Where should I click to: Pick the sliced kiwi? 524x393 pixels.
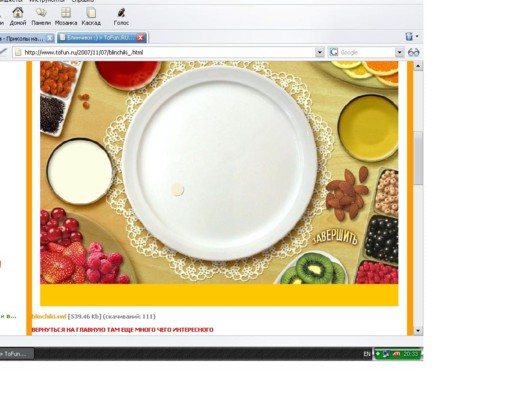313,269
